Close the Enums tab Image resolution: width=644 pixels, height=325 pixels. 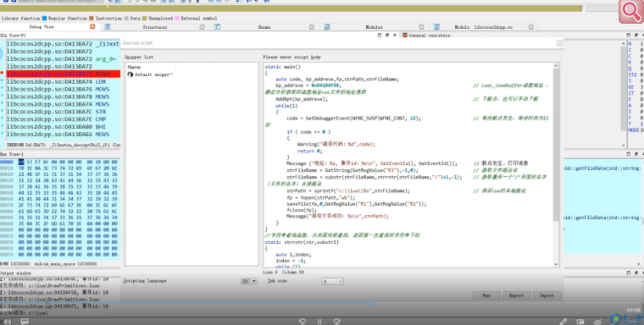point(312,27)
